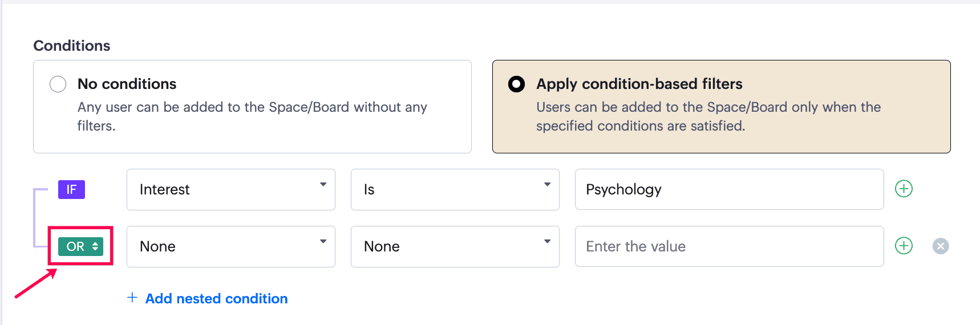This screenshot has width=980, height=325.
Task: Click the Conditions section heading
Action: 72,46
